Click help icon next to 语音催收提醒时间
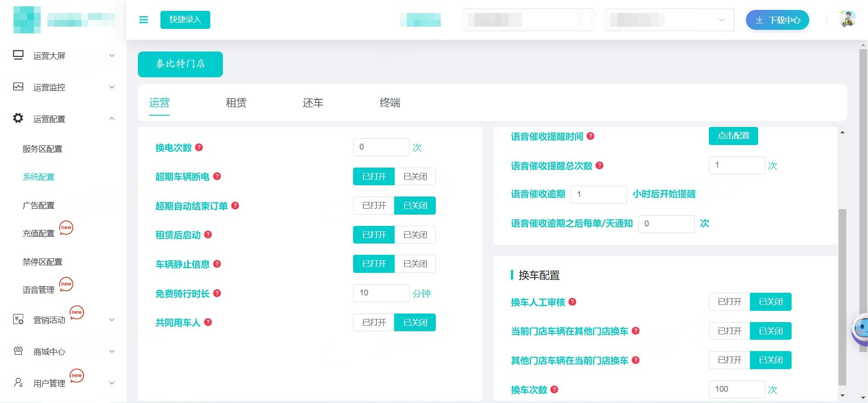868x403 pixels. pyautogui.click(x=590, y=136)
